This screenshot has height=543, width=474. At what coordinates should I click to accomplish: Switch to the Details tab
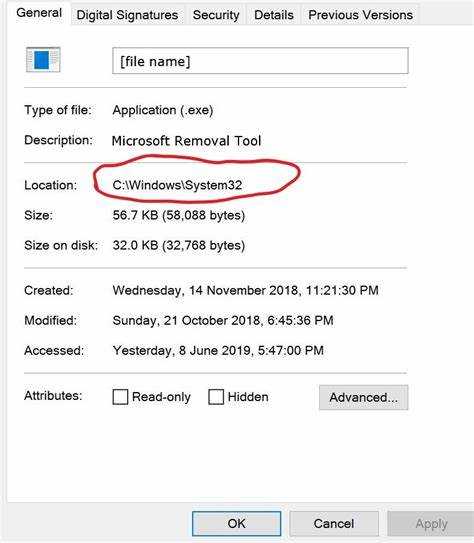(274, 15)
